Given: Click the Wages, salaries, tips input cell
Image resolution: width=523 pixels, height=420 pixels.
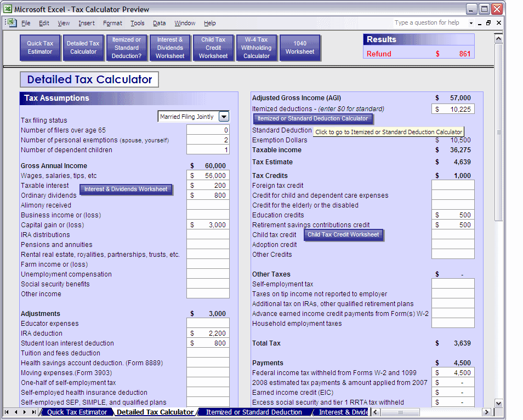Looking at the screenshot, I should coord(208,176).
